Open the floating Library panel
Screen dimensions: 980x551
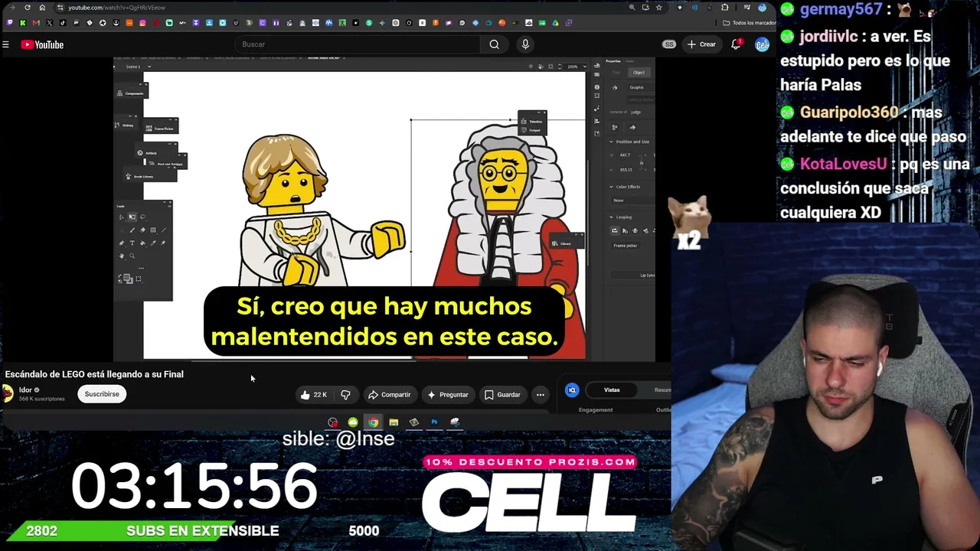(563, 244)
